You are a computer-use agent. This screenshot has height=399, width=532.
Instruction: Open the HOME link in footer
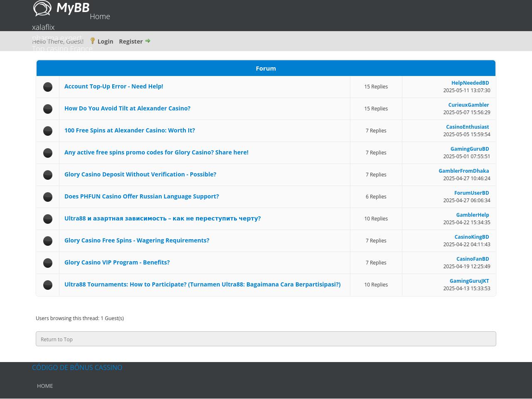click(x=45, y=386)
